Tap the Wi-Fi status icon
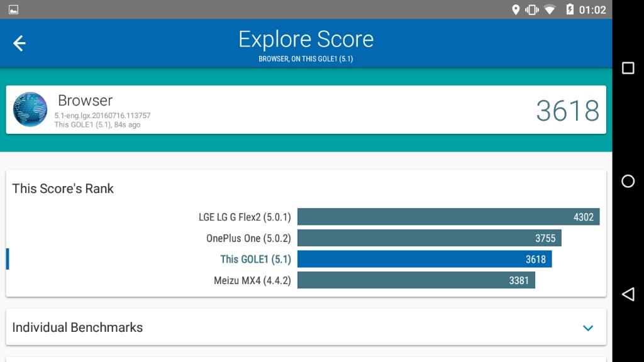The width and height of the screenshot is (644, 362). pos(550,9)
